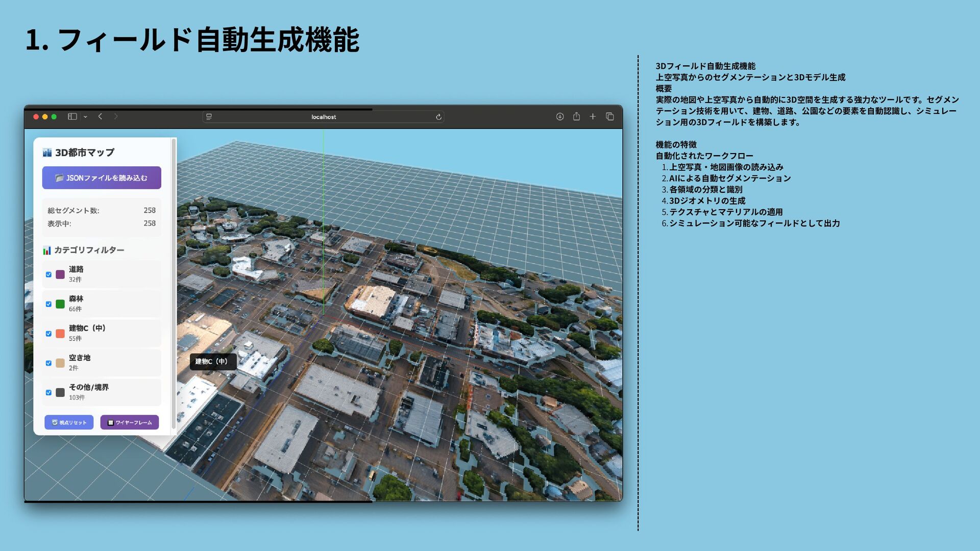Open a new tab with plus
The height and width of the screenshot is (551, 980).
(593, 117)
